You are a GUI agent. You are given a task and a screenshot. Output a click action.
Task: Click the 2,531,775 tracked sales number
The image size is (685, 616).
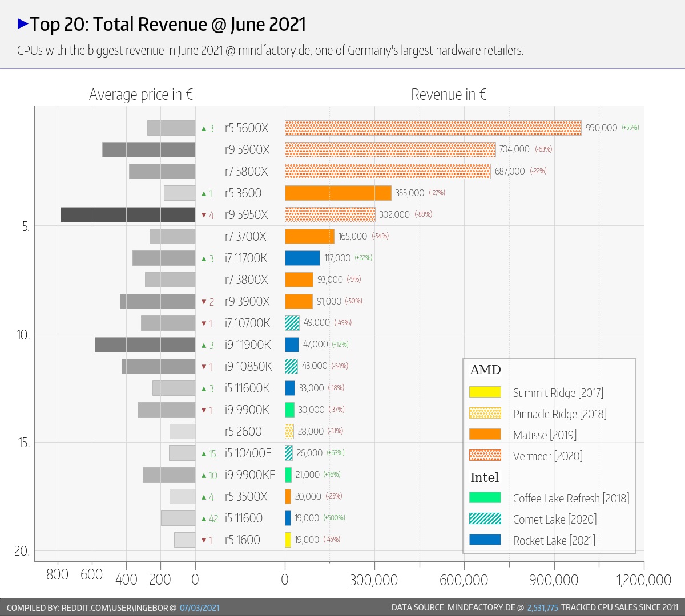[542, 607]
